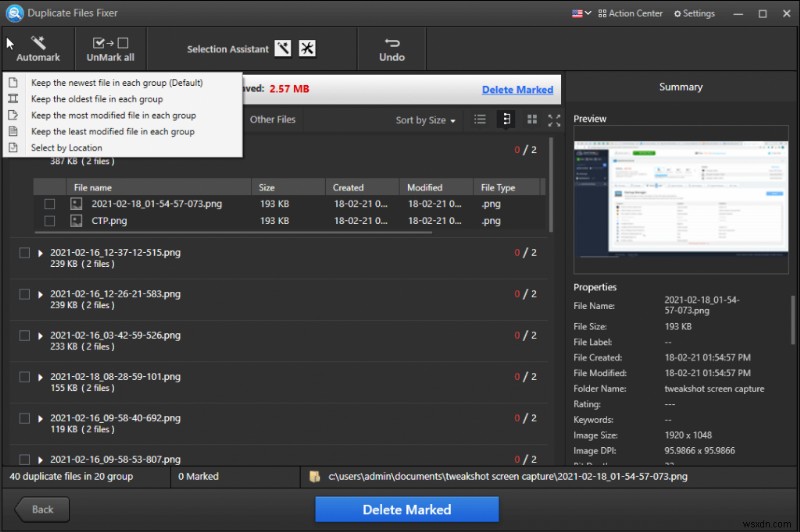Open the Selection Assistant tools icon
The height and width of the screenshot is (532, 800).
pos(307,48)
